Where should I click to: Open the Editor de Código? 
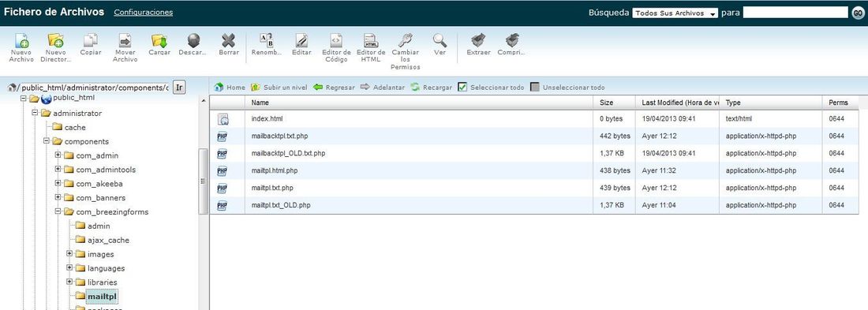[336, 40]
